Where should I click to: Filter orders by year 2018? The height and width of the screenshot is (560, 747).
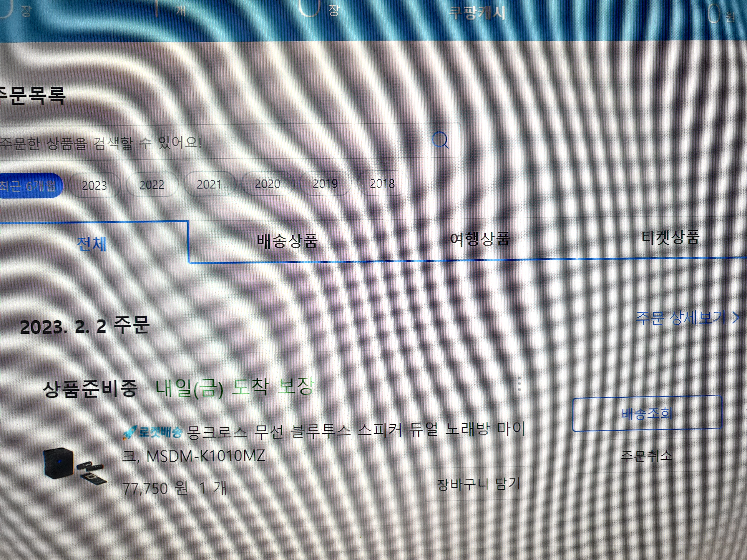(382, 183)
